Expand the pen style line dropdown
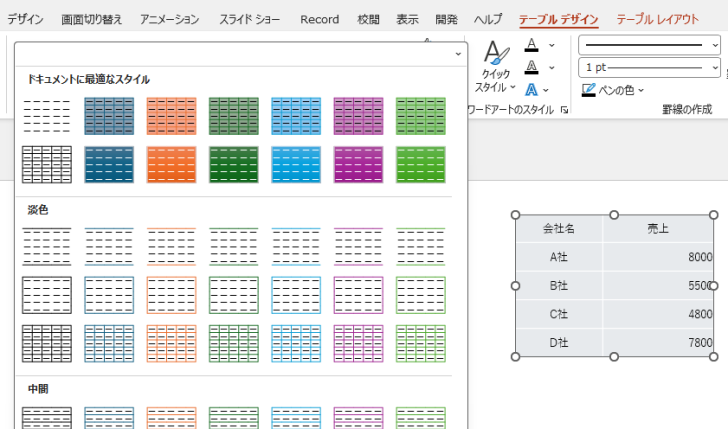This screenshot has height=429, width=728. click(649, 45)
